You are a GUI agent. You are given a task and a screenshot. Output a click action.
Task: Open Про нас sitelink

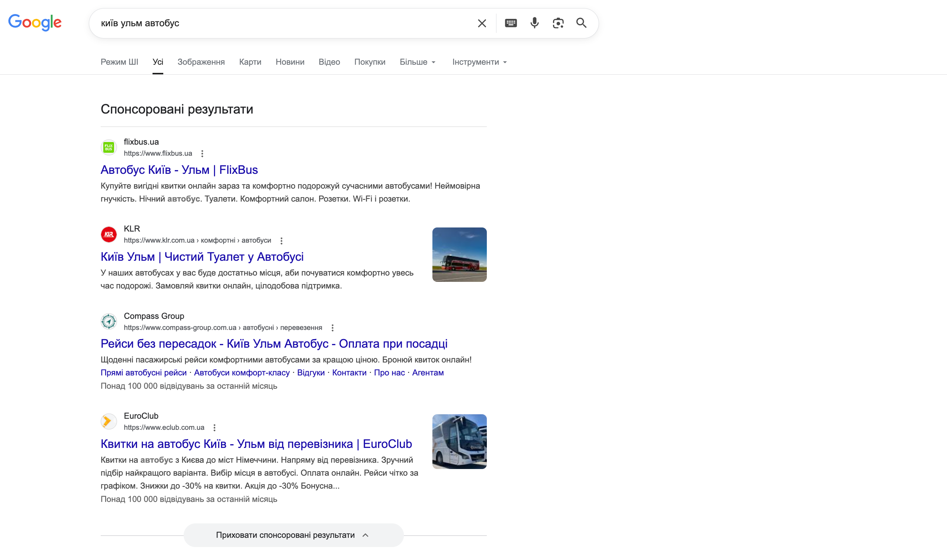389,373
